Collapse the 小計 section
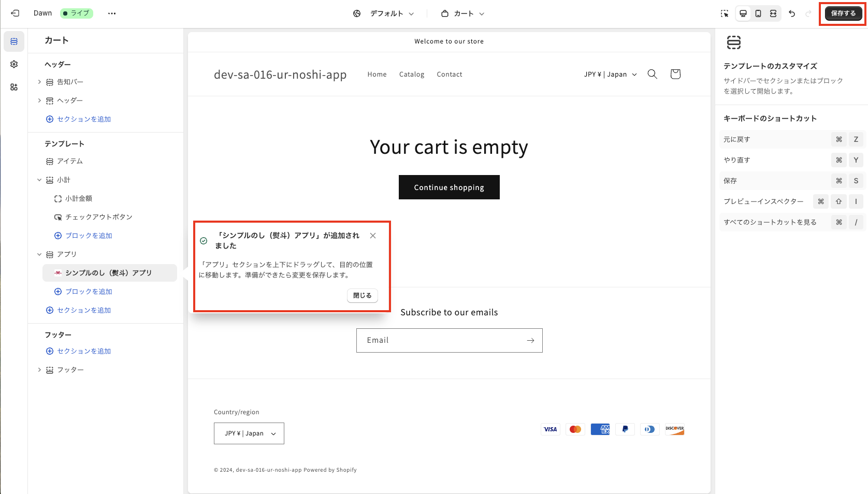 click(x=39, y=180)
